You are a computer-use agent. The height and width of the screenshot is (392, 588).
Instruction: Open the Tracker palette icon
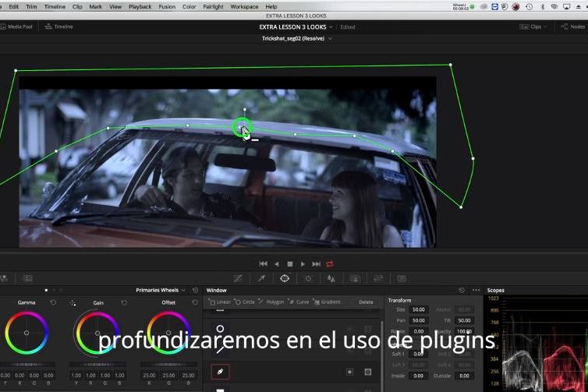click(x=308, y=278)
